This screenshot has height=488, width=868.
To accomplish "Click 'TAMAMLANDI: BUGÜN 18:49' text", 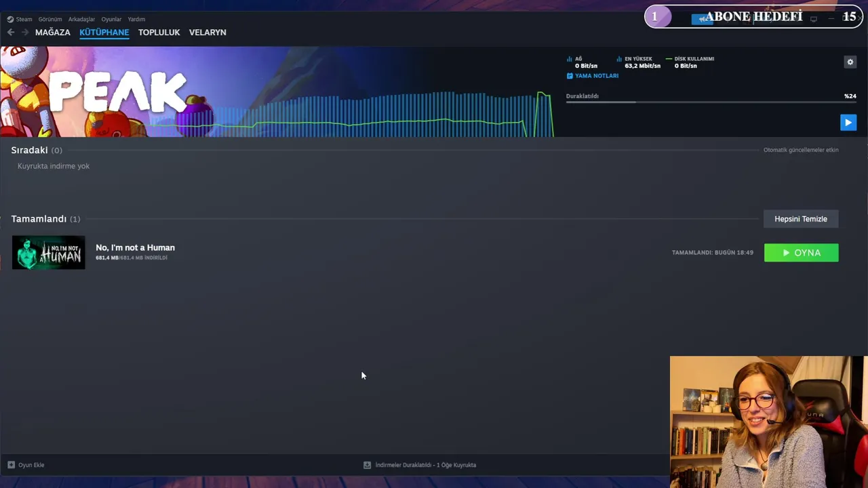I will [713, 253].
